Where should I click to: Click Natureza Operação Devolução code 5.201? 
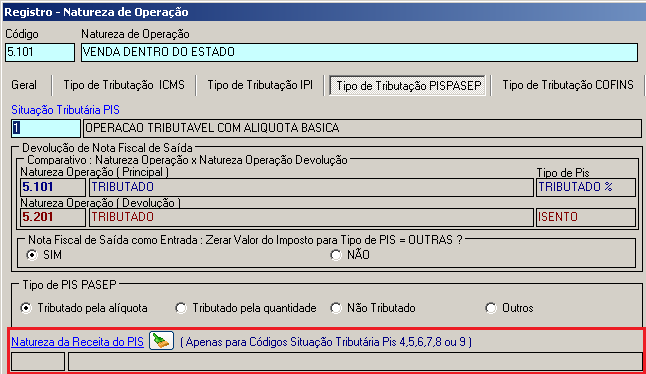click(x=53, y=217)
